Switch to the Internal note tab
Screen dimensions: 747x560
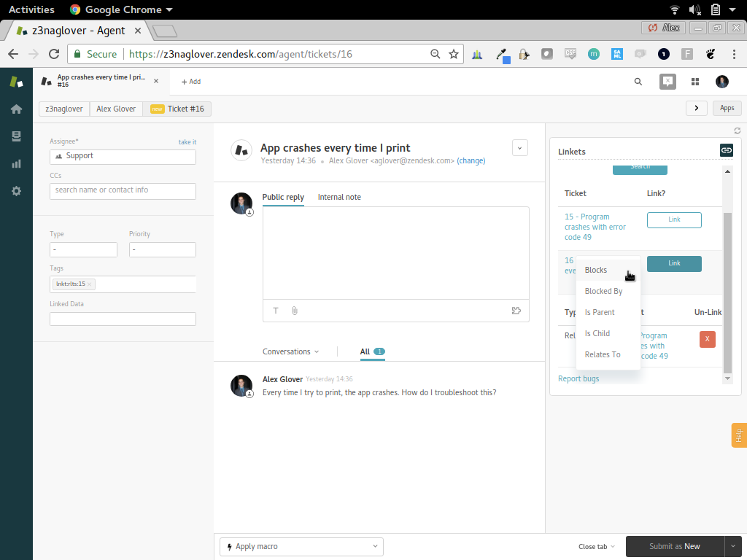point(339,197)
